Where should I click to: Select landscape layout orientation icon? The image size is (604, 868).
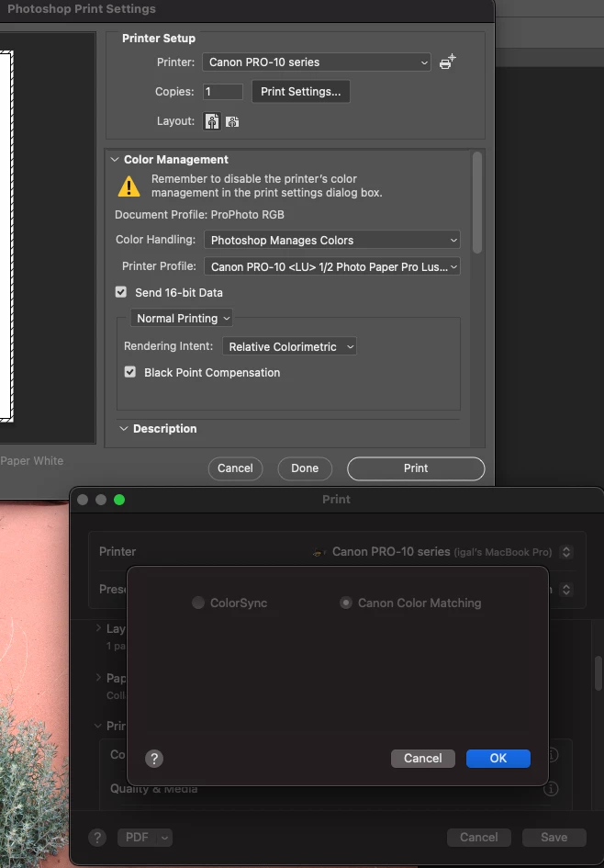pos(232,122)
